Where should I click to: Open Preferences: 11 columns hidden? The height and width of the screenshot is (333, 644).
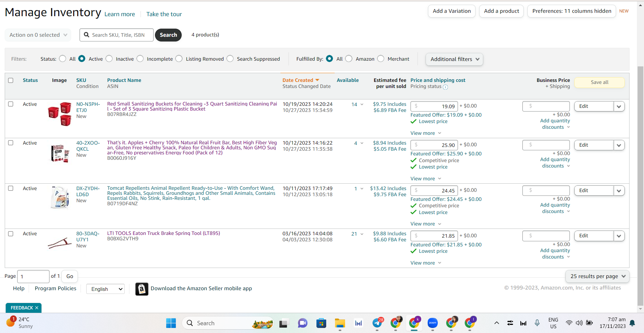(x=572, y=11)
